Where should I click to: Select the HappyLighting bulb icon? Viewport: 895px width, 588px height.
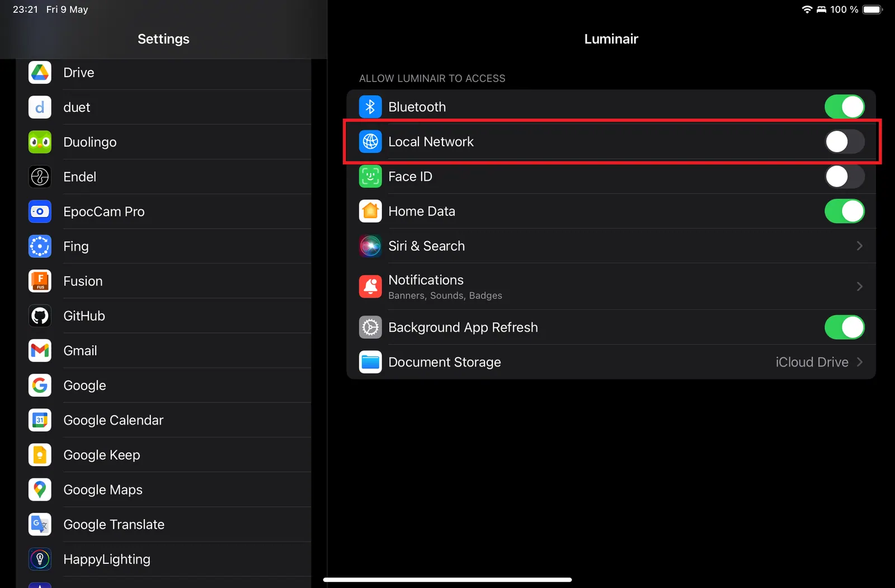click(x=40, y=559)
